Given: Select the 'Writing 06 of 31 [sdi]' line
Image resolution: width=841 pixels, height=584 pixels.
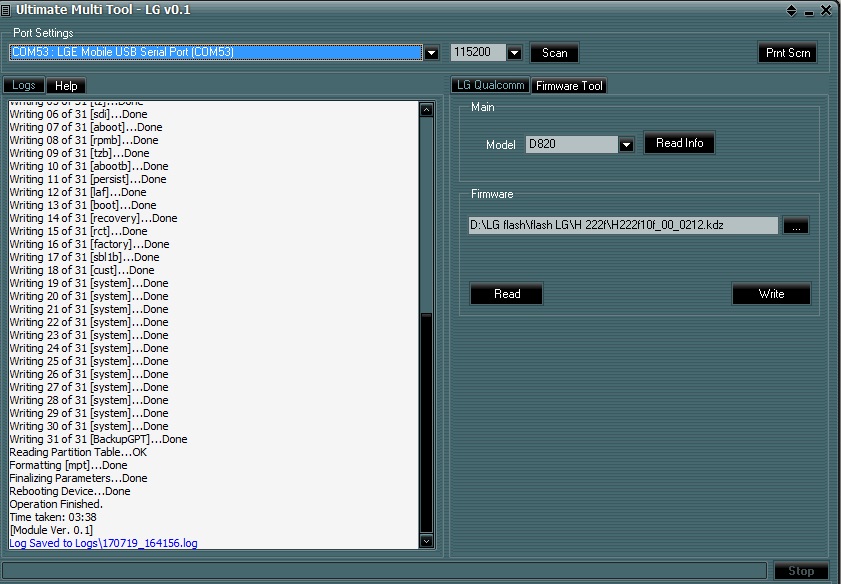Looking at the screenshot, I should pos(78,114).
